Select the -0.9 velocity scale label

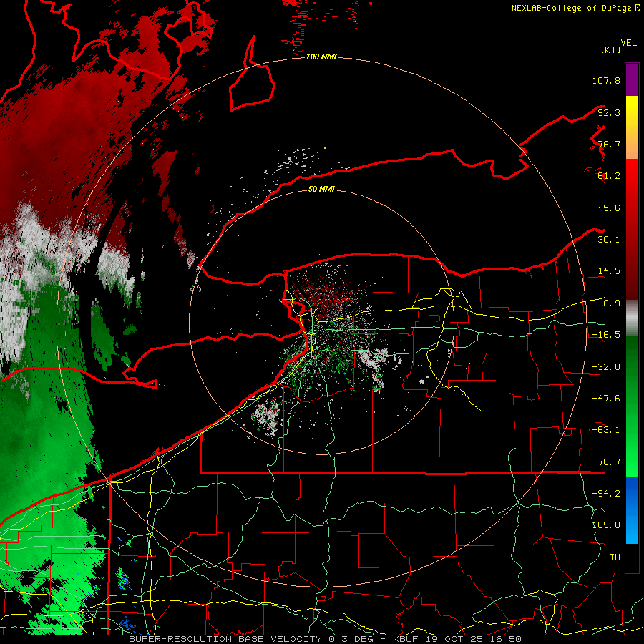pyautogui.click(x=609, y=303)
